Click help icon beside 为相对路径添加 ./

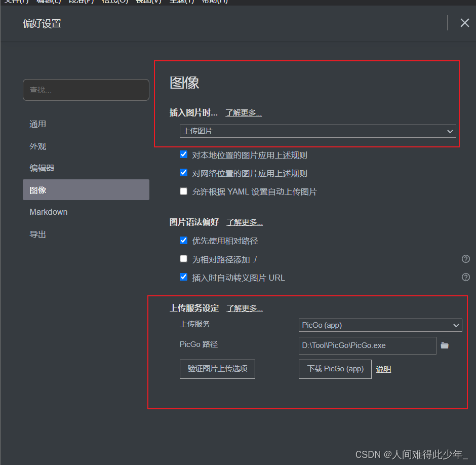coord(465,259)
